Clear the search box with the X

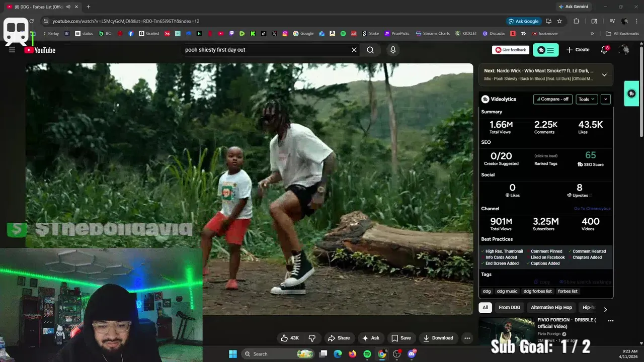[354, 50]
